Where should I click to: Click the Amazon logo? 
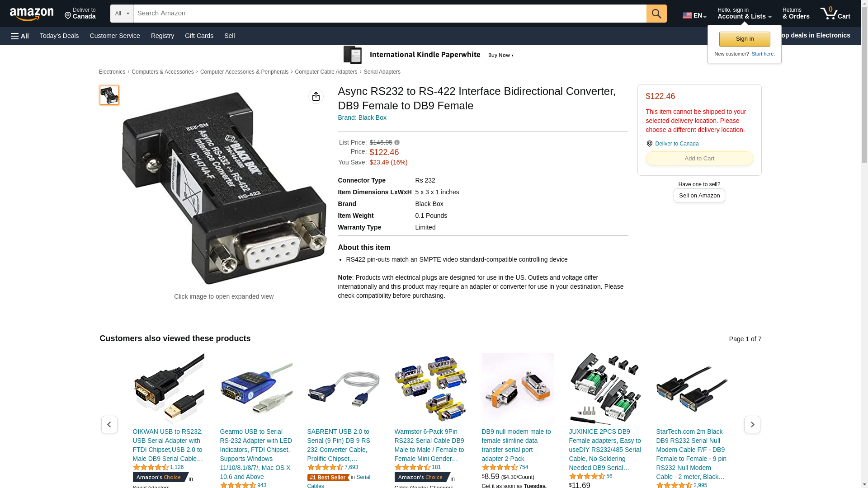click(x=32, y=14)
